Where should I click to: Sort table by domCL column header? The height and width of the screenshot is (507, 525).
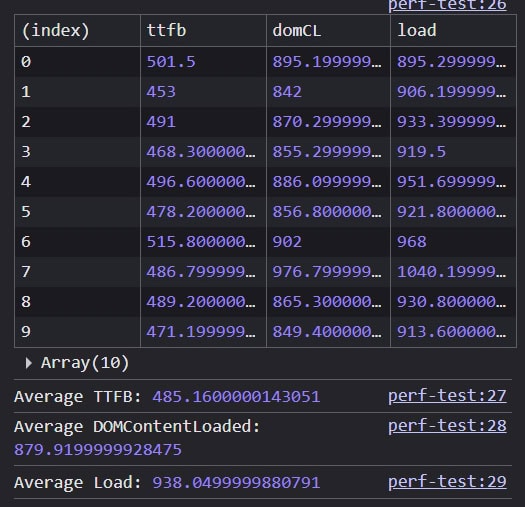point(328,30)
